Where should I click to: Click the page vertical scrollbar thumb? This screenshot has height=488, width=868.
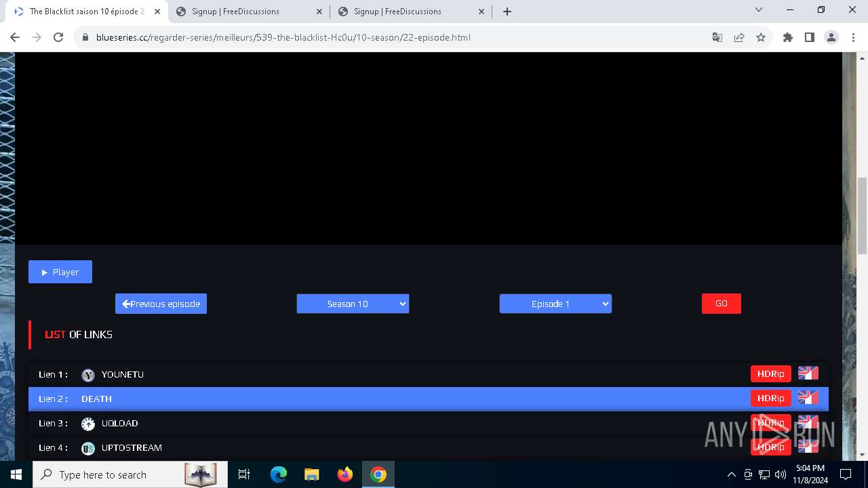click(x=863, y=216)
